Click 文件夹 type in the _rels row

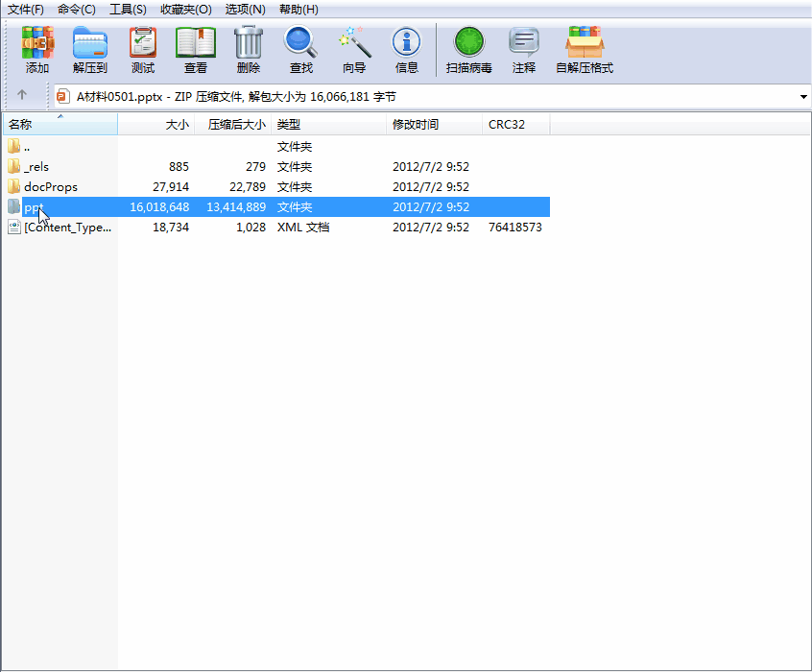(295, 166)
